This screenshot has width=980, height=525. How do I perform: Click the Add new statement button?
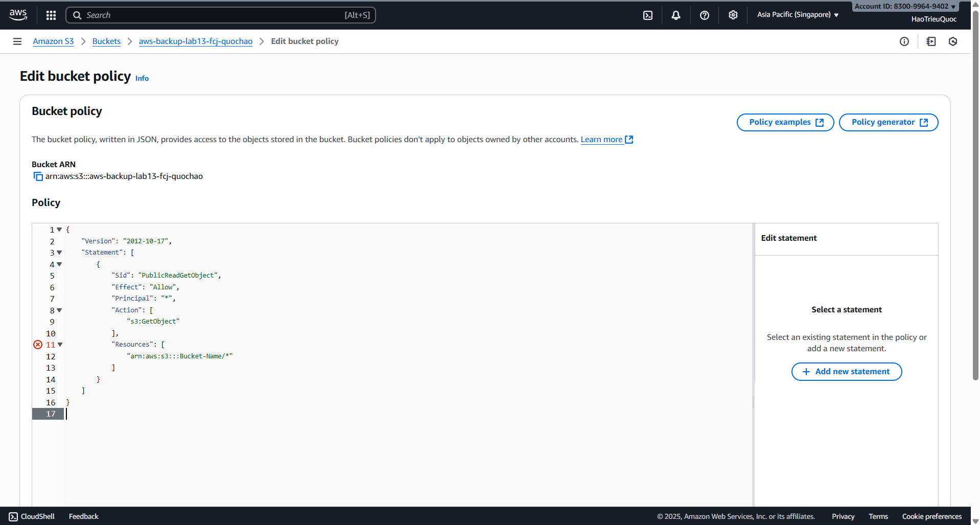(846, 372)
